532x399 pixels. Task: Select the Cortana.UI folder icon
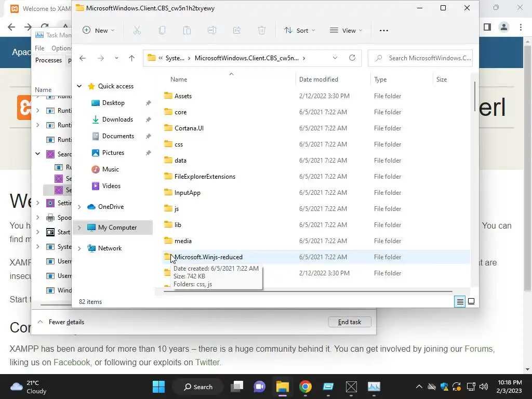pyautogui.click(x=168, y=128)
